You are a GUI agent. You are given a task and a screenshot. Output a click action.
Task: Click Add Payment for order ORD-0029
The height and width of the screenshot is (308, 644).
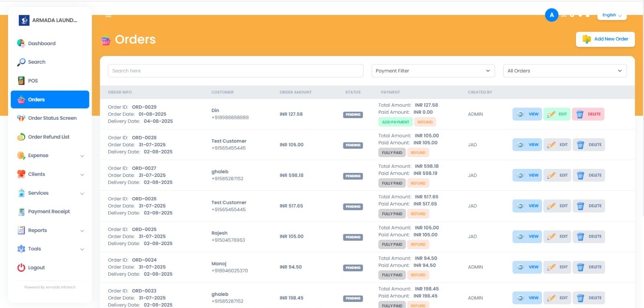(x=395, y=122)
